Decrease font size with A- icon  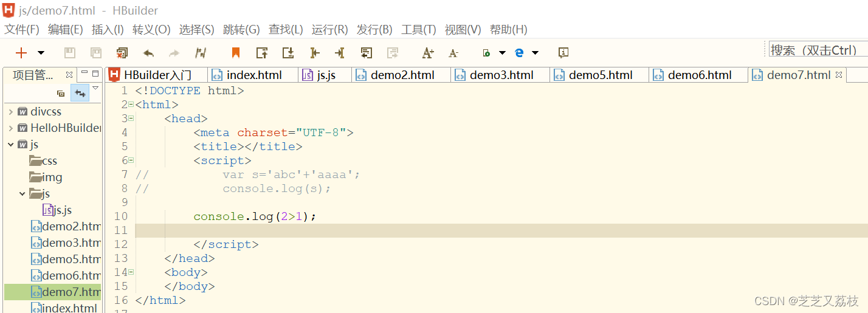click(453, 53)
